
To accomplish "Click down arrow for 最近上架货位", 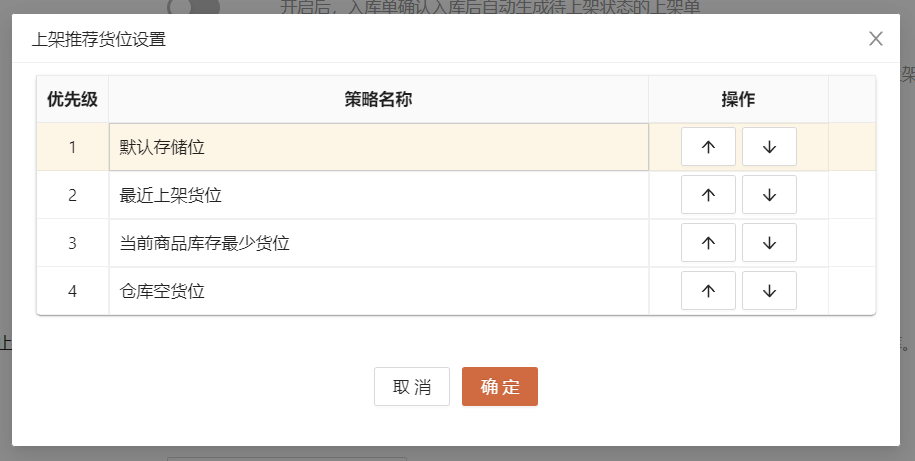I will tap(769, 195).
